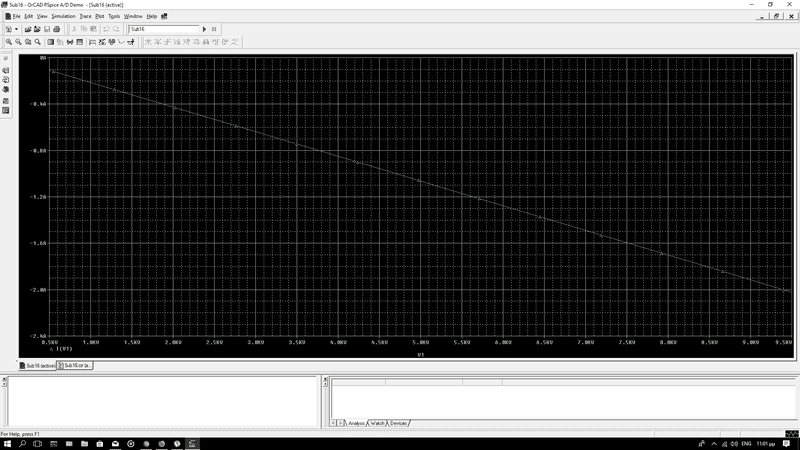Click the Print toolbar icon

(57, 29)
